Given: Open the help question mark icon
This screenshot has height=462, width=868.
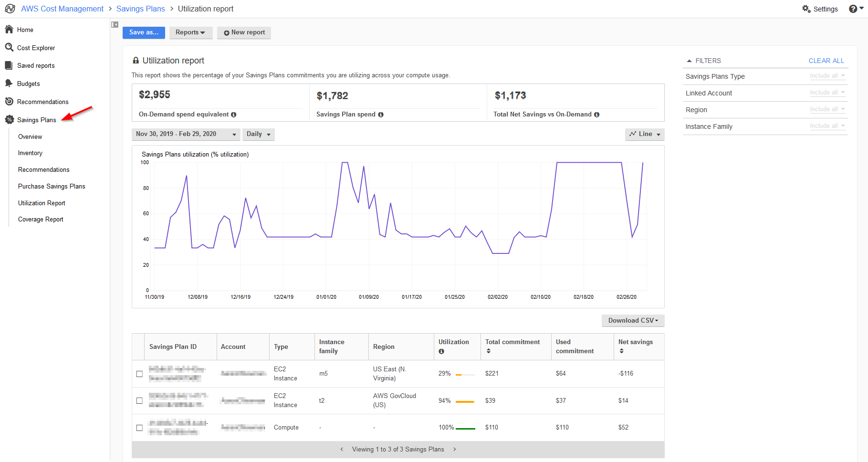Looking at the screenshot, I should pyautogui.click(x=853, y=9).
